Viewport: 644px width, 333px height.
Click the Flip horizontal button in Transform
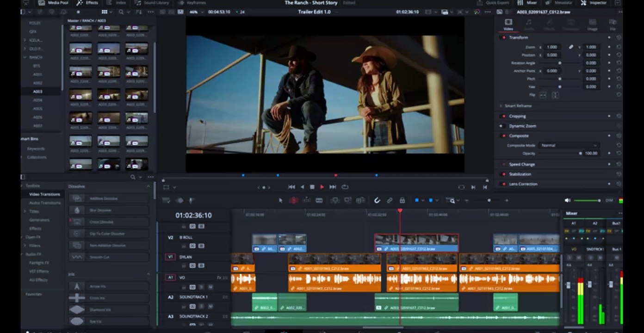[x=543, y=95]
